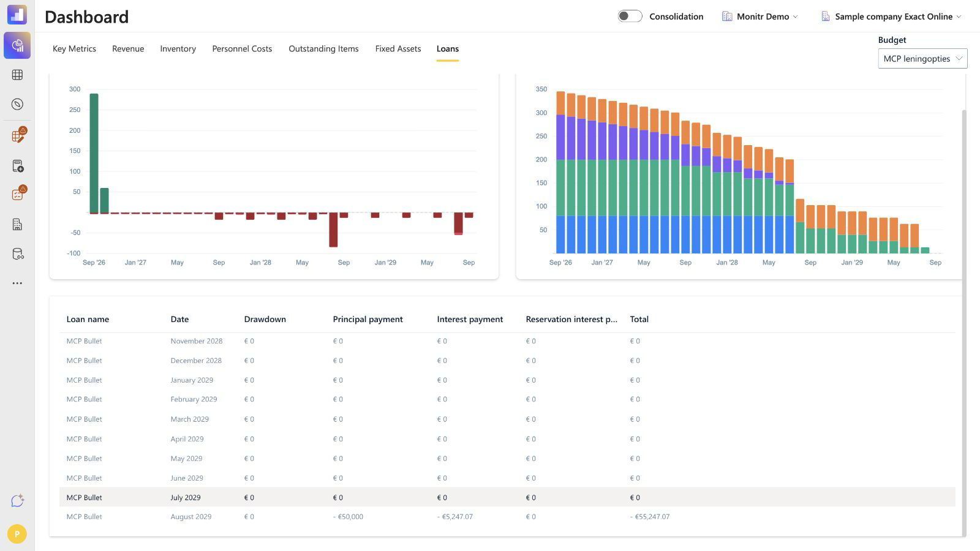Viewport: 980px width, 551px height.
Task: Click the Dashboard page title
Action: (87, 17)
